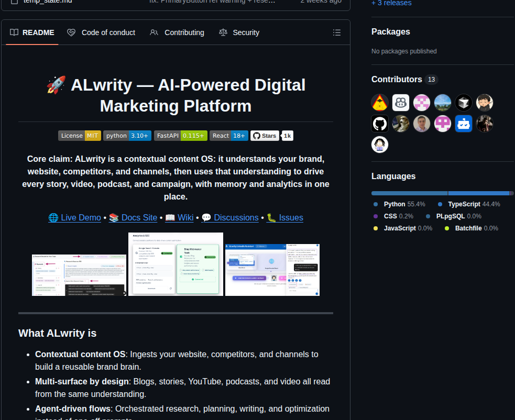Image resolution: width=515 pixels, height=420 pixels.
Task: Click the book icon beside README
Action: click(x=14, y=32)
